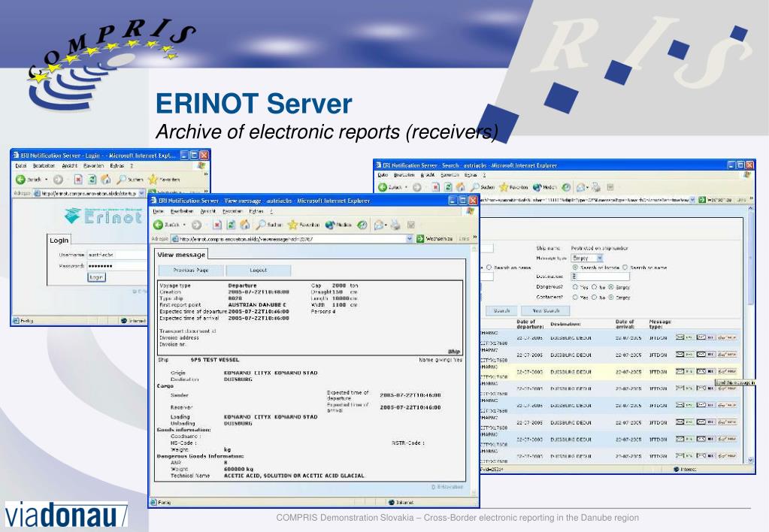Open address bar dropdown in Login window
This screenshot has height=532, width=769.
pos(142,193)
